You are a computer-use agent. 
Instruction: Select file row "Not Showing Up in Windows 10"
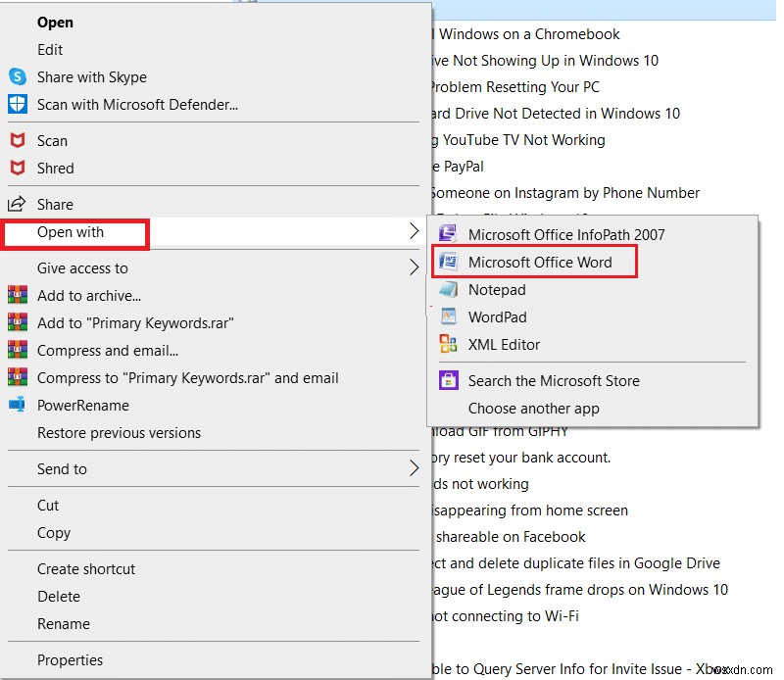click(x=545, y=61)
